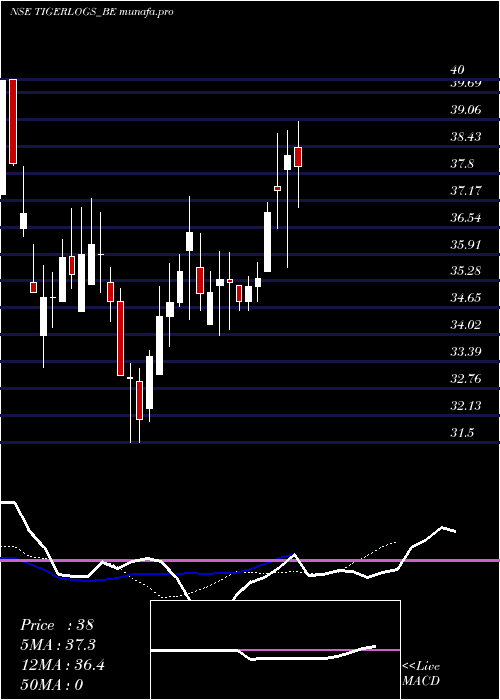Click the long red candle falling toward 33.39
This screenshot has width=500, height=700.
120,338
